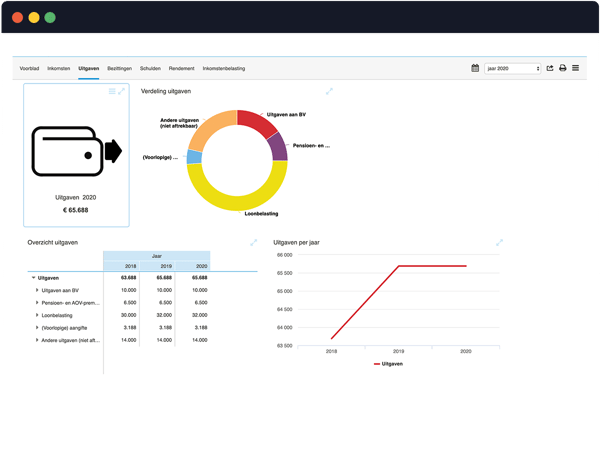Switch to the Inkomsten tab
The width and height of the screenshot is (600, 450).
[x=59, y=68]
